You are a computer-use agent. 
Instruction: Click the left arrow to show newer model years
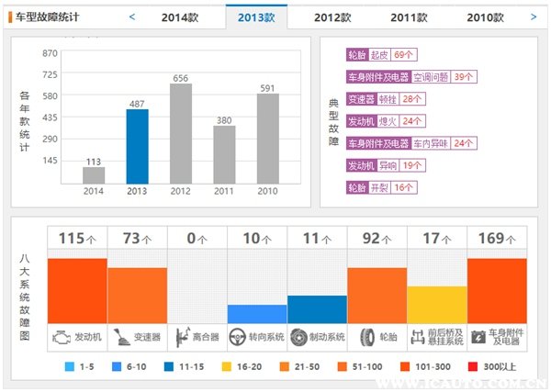point(131,17)
